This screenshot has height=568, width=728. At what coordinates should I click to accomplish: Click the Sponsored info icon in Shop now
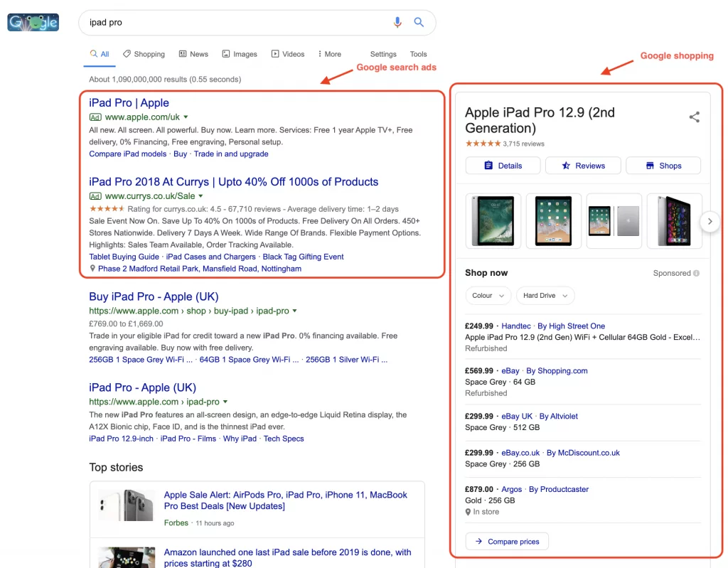pos(694,273)
